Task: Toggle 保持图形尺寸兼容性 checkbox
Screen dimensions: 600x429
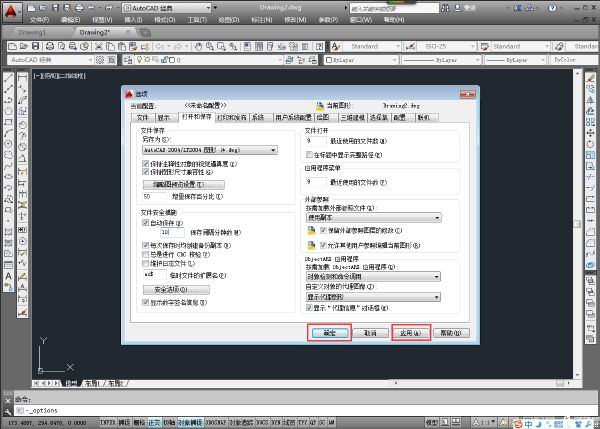Action: click(x=145, y=172)
